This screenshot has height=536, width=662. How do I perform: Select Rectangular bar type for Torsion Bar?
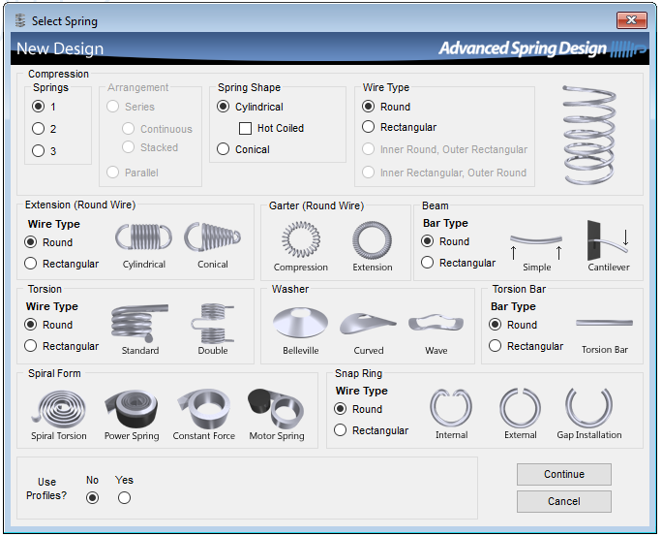point(495,346)
